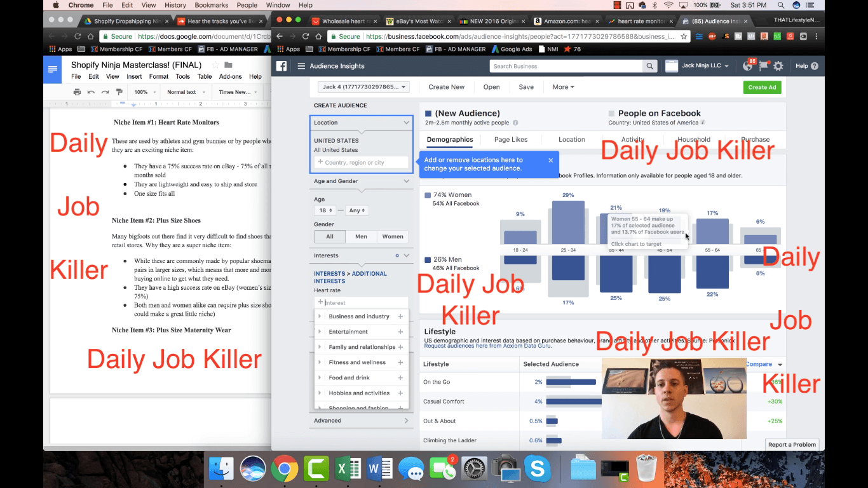Screen dimensions: 868x488
Task: Click Create New audience button
Action: (447, 87)
